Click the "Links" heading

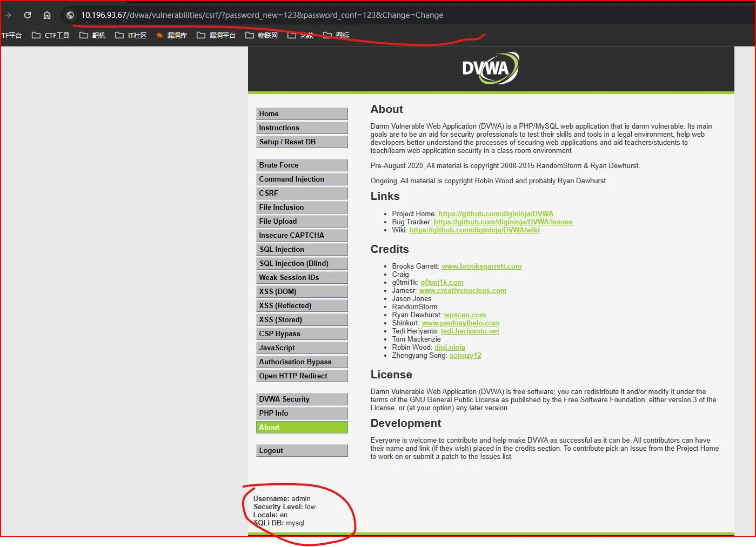tap(385, 196)
